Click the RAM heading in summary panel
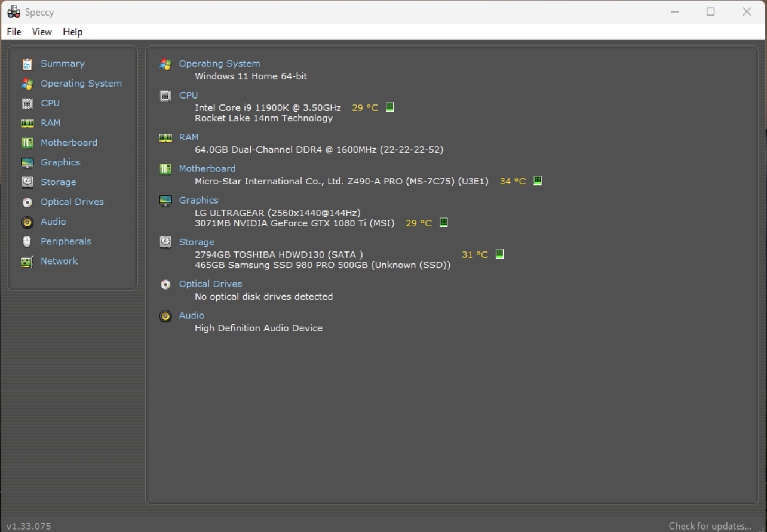 click(188, 137)
